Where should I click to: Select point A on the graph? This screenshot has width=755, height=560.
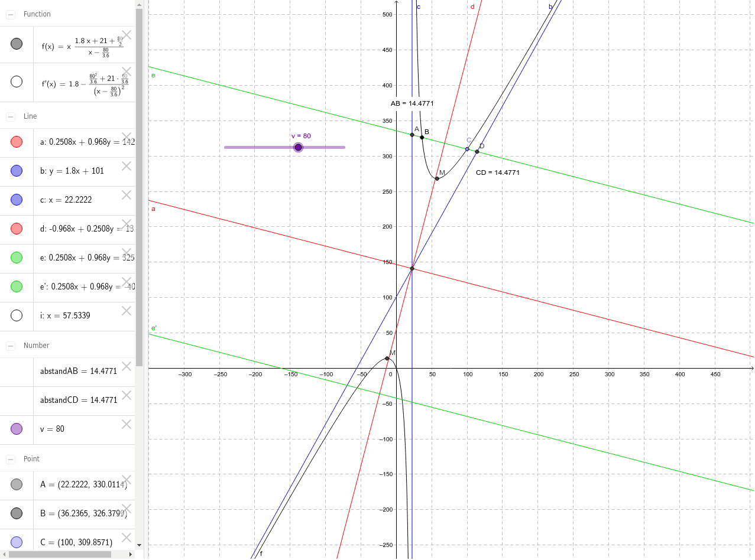click(412, 135)
